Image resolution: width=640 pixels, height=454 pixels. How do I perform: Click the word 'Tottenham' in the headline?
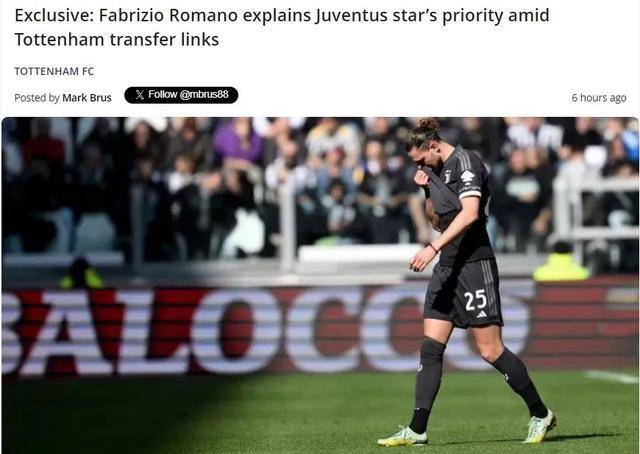(x=60, y=40)
